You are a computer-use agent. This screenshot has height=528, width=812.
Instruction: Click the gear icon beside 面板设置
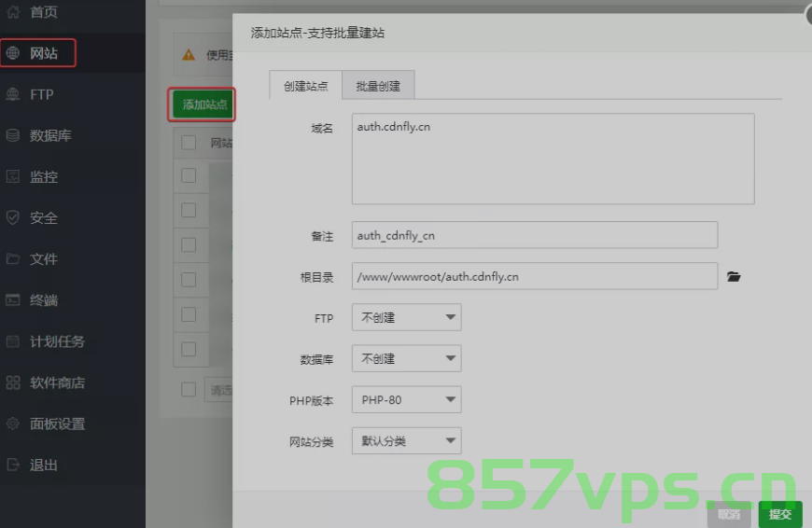pyautogui.click(x=13, y=424)
